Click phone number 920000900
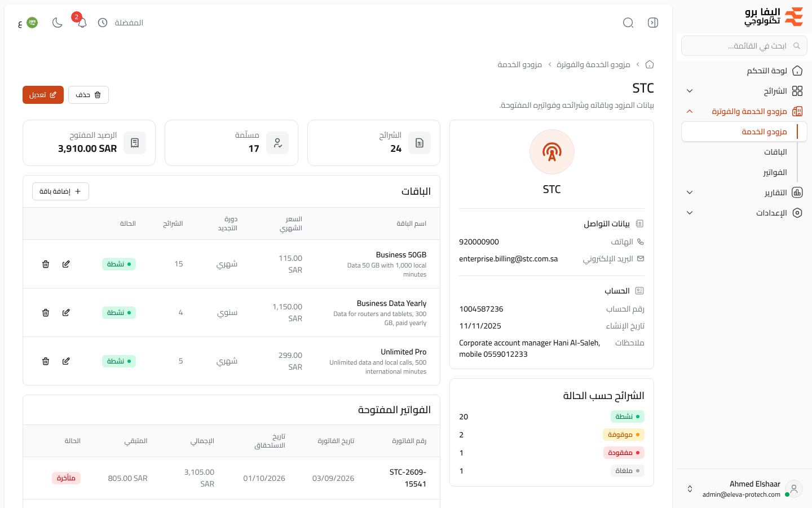Image resolution: width=812 pixels, height=508 pixels. [479, 242]
